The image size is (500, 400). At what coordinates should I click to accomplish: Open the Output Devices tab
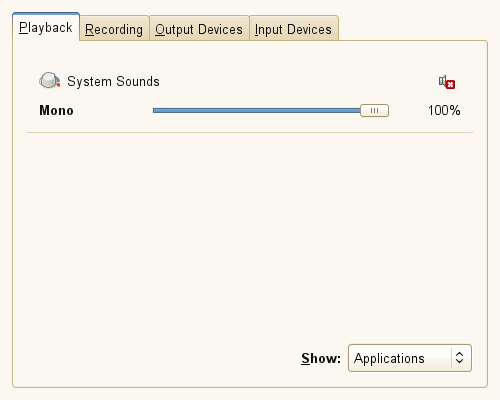point(199,29)
